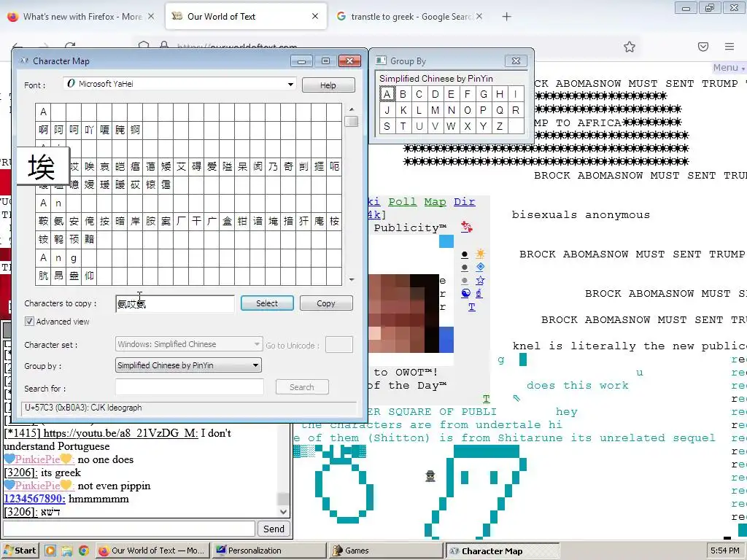Open the Font dropdown showing Microsoft YaHei
747x560 pixels.
[x=179, y=84]
